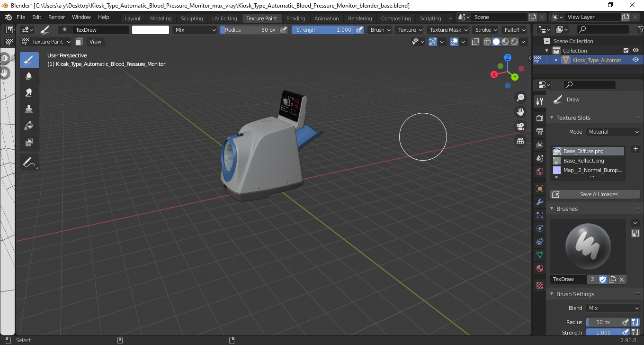Toggle Show Overlays button
The height and width of the screenshot is (345, 644).
pyautogui.click(x=454, y=42)
